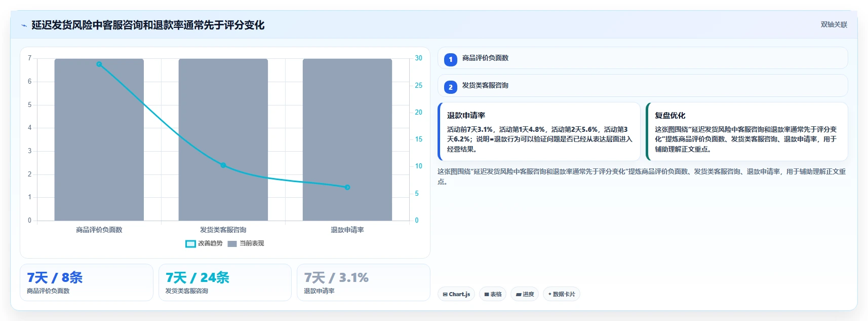Click the summary paragraph below the cards

[642, 176]
